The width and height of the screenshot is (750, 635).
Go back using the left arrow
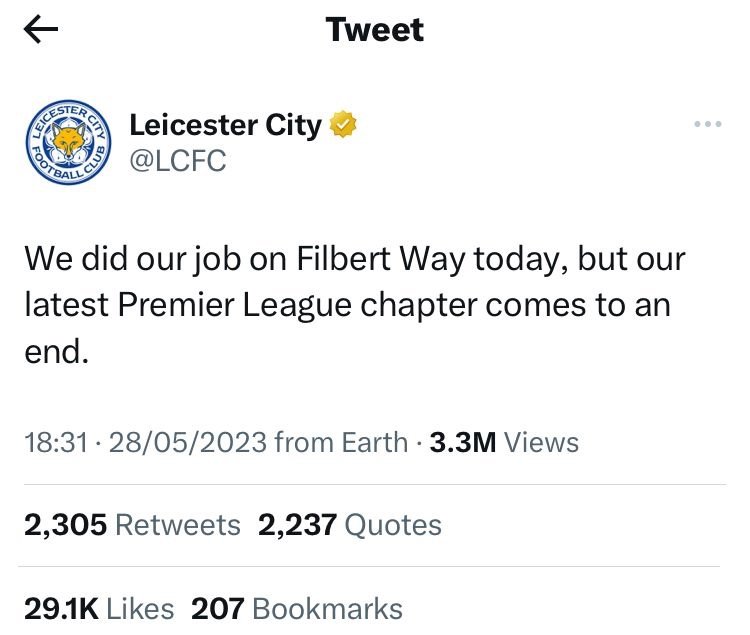41,29
